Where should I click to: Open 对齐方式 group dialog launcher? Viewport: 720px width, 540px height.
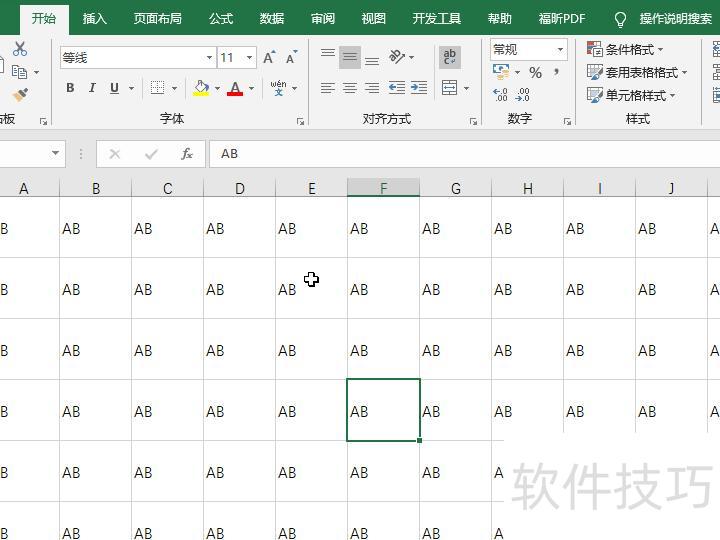point(473,122)
